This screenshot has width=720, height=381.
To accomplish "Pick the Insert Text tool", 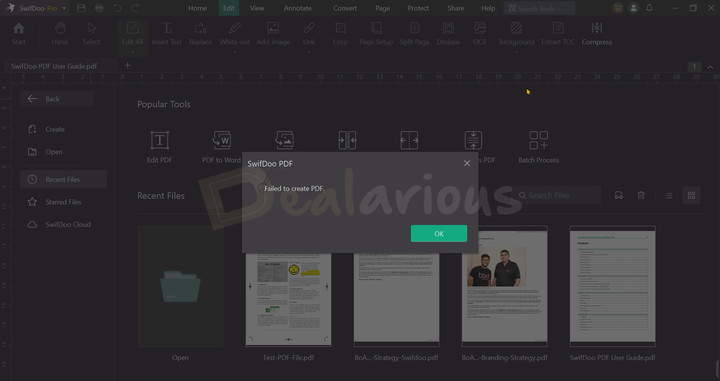I will pos(167,34).
